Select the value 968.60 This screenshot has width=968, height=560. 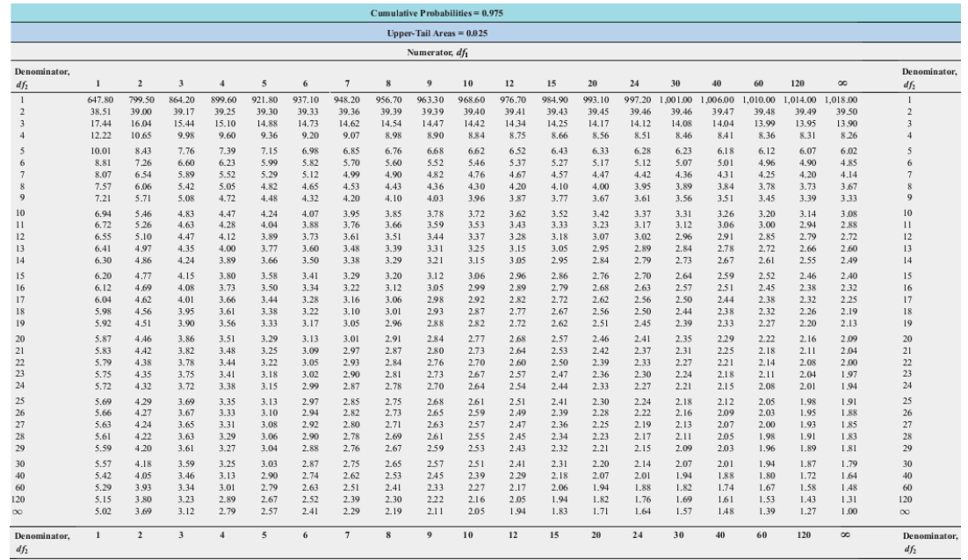pos(472,100)
